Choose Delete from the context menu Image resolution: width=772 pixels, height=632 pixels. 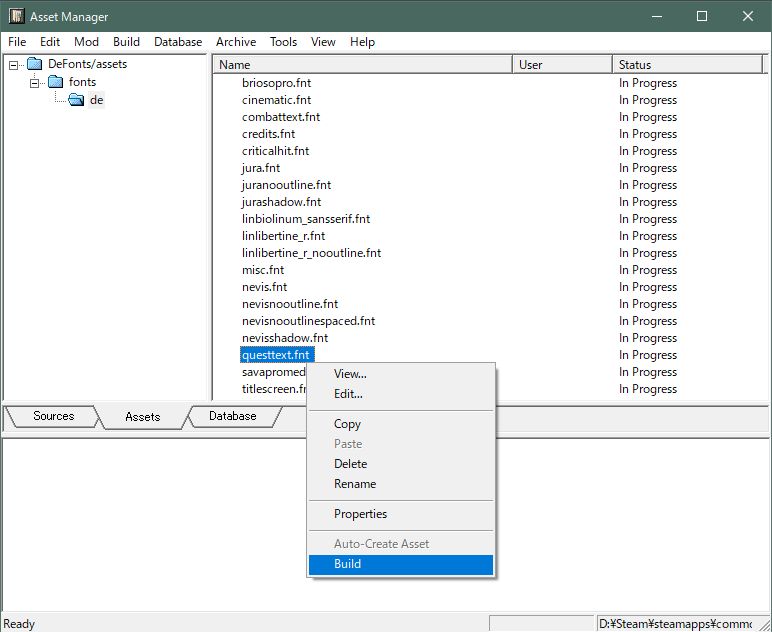(x=350, y=464)
